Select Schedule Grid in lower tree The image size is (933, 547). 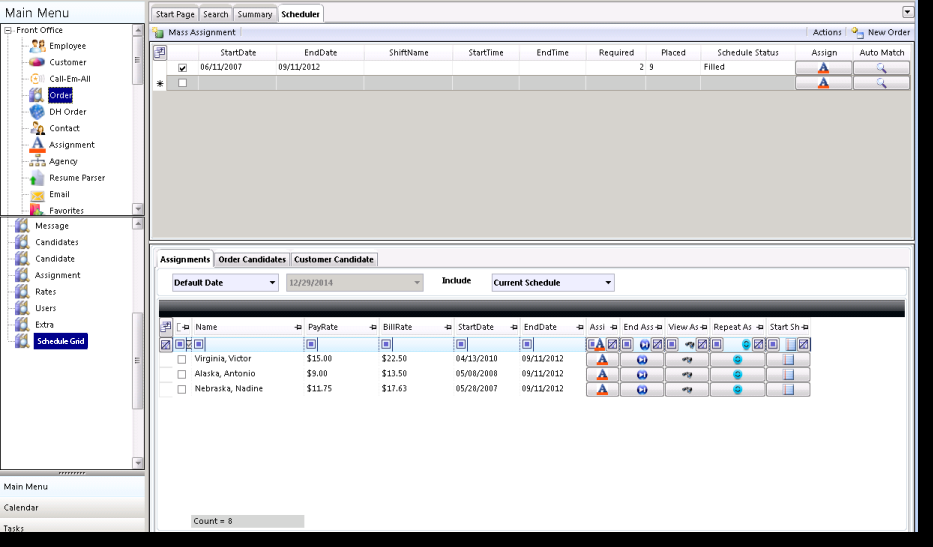tap(61, 341)
